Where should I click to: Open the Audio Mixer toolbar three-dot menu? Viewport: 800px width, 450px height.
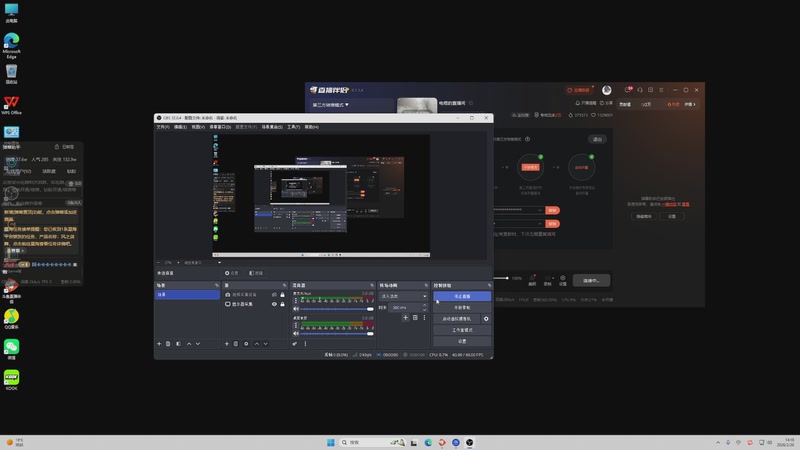click(305, 344)
